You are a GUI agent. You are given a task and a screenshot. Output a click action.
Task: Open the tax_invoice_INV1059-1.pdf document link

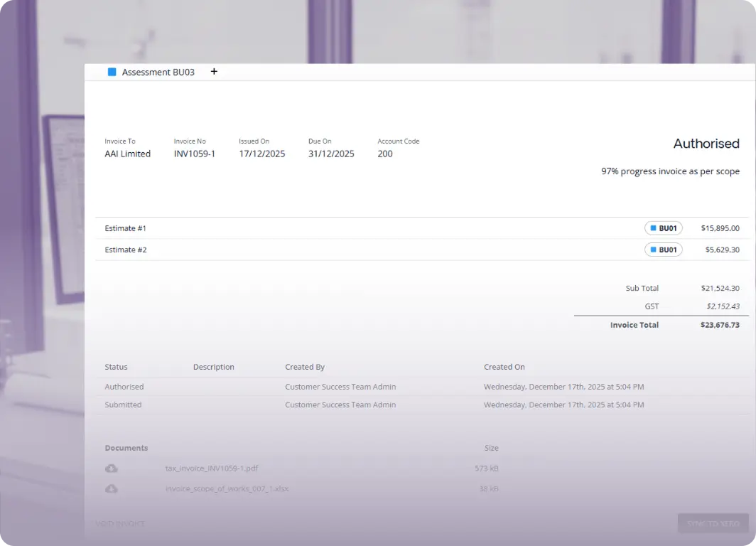point(210,468)
